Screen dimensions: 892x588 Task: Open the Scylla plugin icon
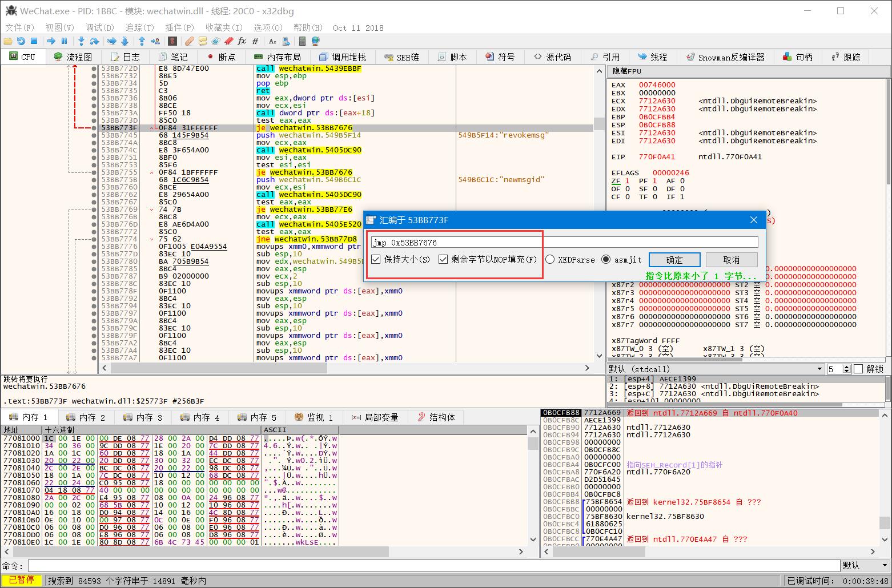point(172,41)
